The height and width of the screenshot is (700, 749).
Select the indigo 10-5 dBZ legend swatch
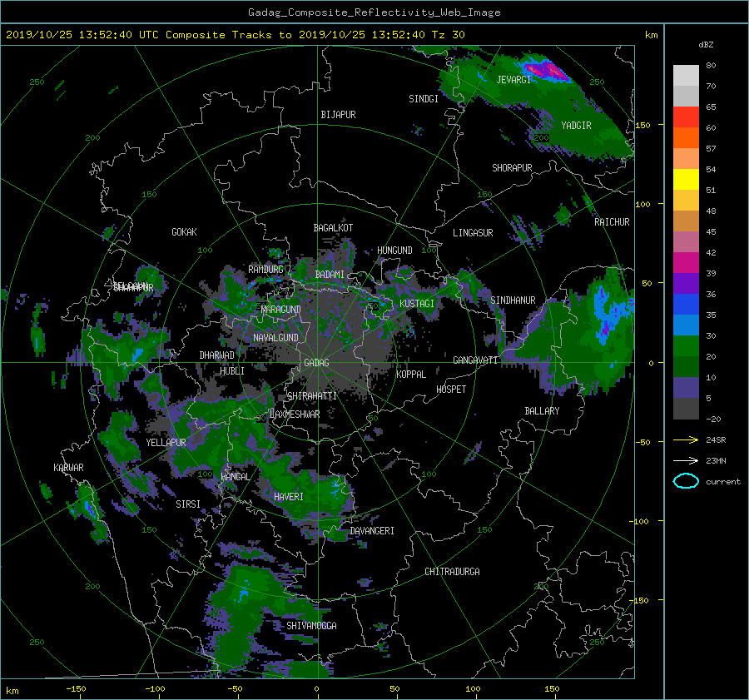pos(686,387)
